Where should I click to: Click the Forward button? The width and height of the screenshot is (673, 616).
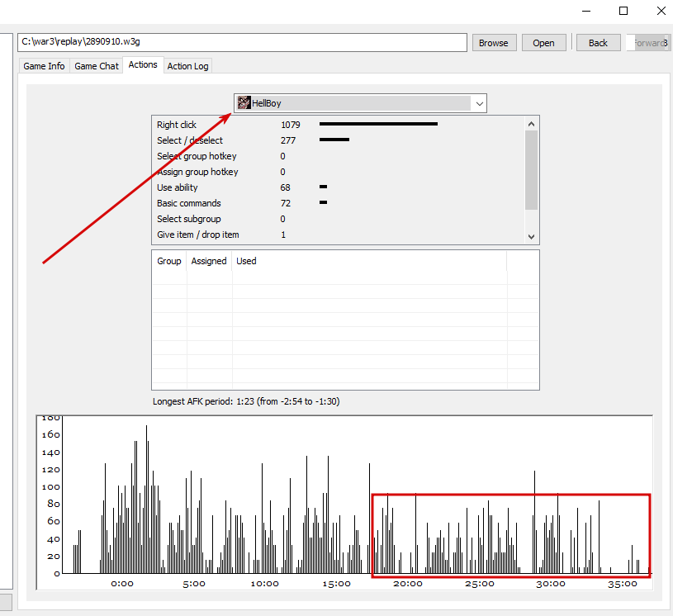click(648, 43)
